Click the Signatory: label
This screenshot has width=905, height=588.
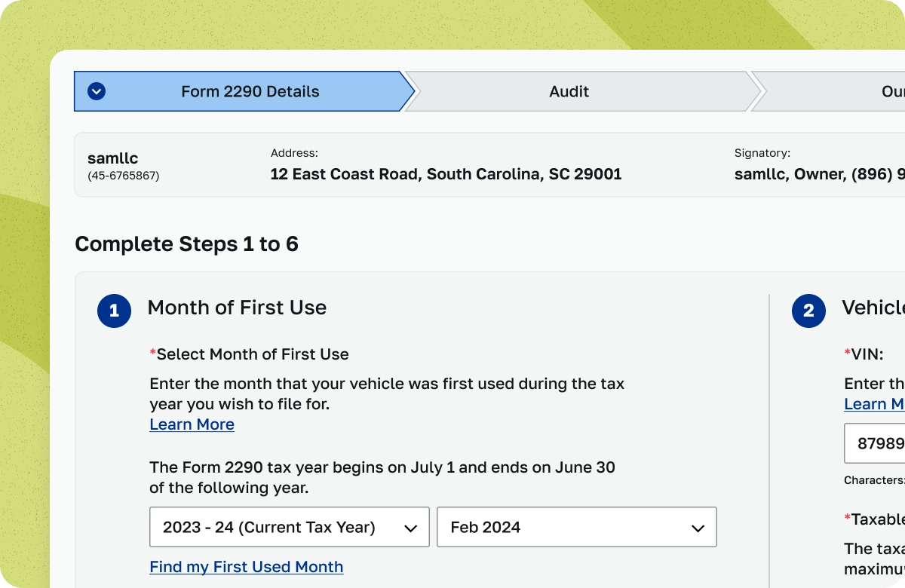click(762, 153)
